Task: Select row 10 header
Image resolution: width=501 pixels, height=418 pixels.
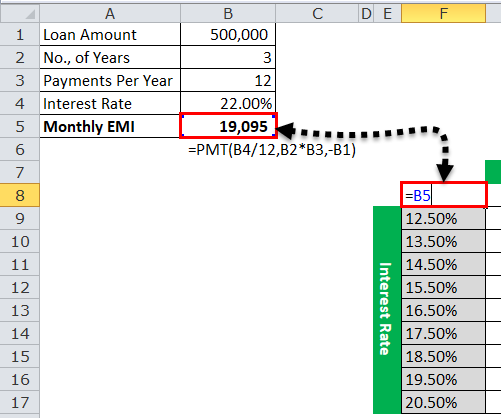Action: 20,241
